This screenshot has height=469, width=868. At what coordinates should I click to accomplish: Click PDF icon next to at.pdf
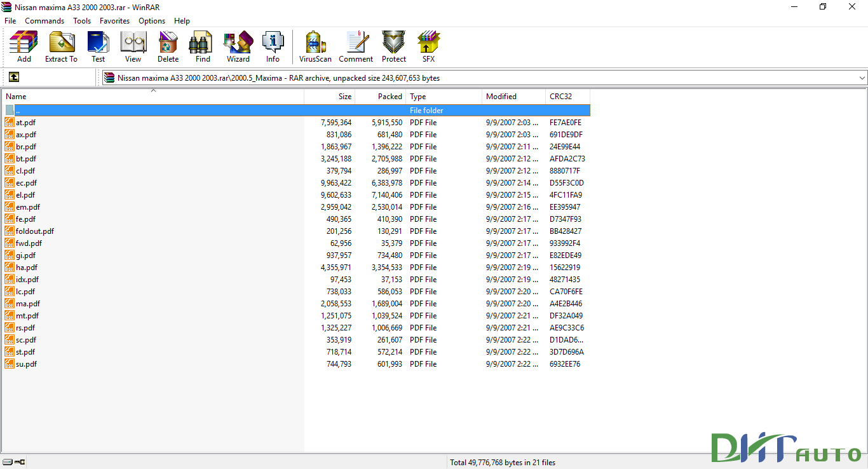click(x=10, y=123)
